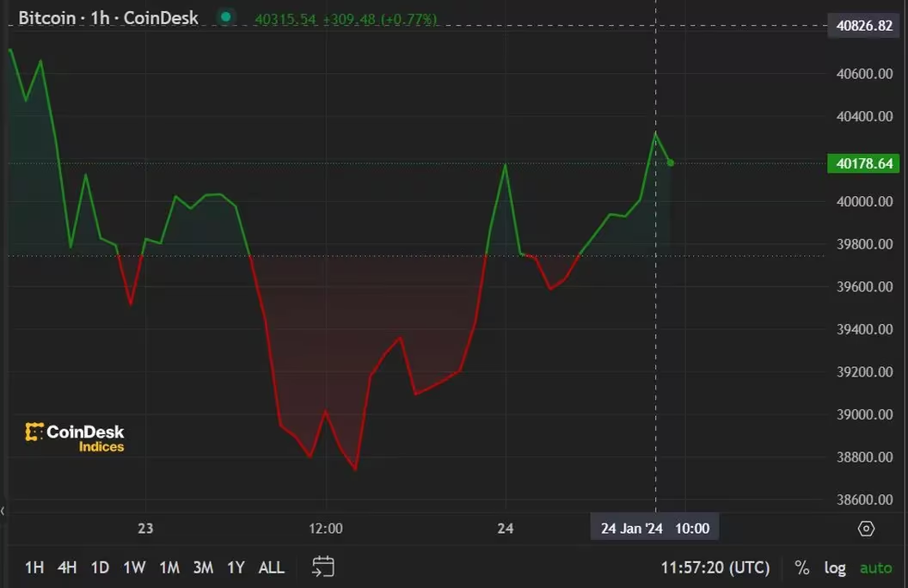Set range to 1M
The image size is (908, 588).
[169, 567]
